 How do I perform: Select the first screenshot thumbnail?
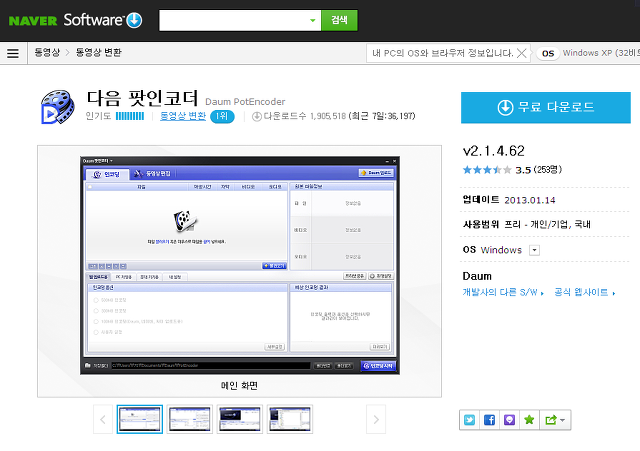(x=140, y=419)
